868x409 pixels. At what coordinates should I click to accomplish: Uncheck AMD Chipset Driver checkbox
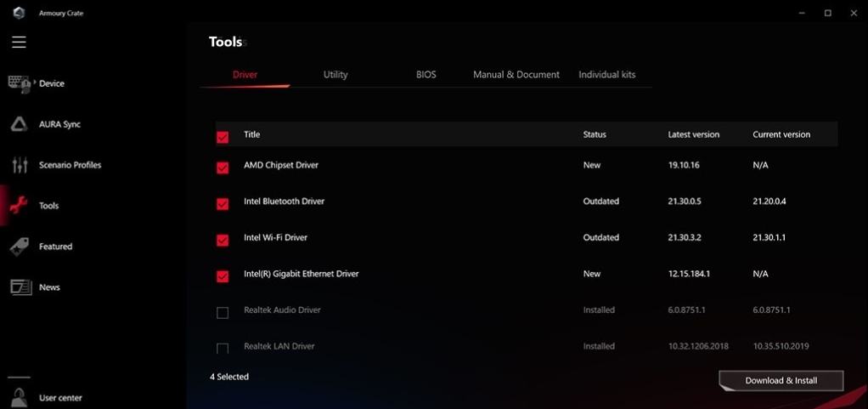[x=223, y=168]
